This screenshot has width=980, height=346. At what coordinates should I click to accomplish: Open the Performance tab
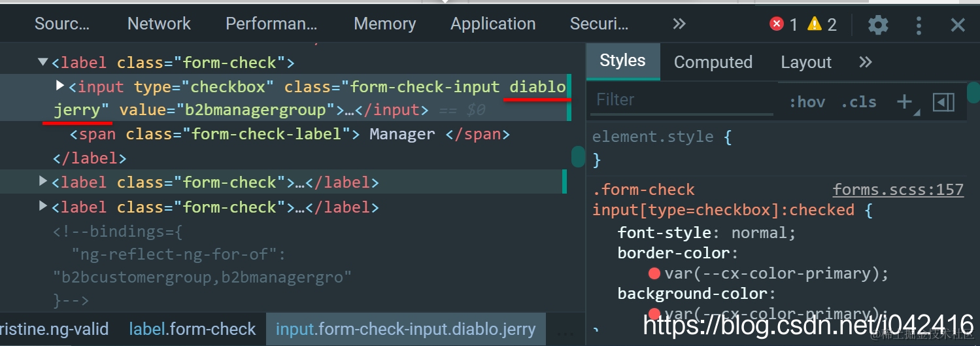pos(271,24)
